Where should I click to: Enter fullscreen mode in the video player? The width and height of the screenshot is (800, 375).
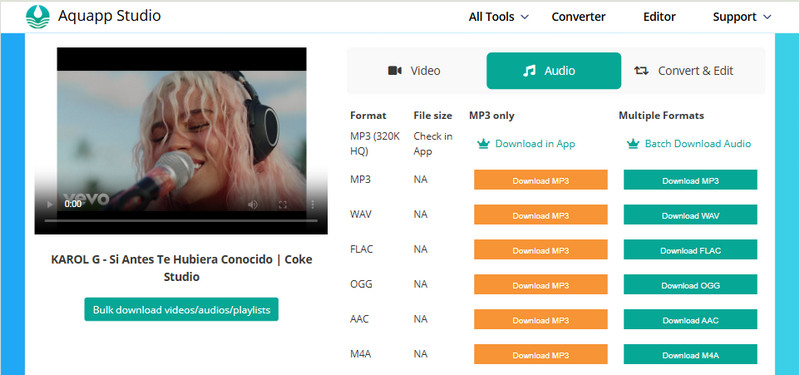283,205
